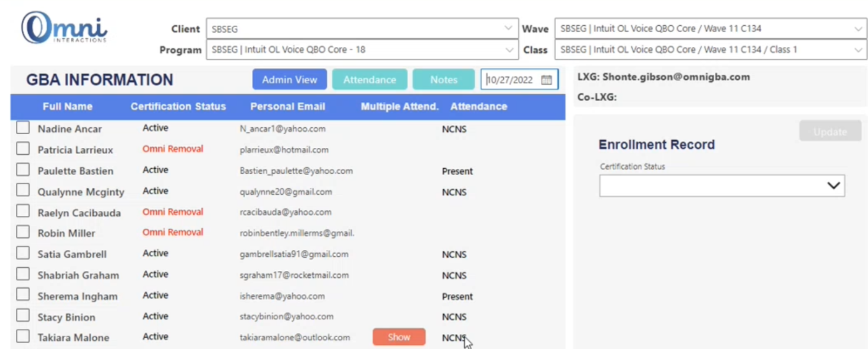The height and width of the screenshot is (349, 868).
Task: Click the Admin View button
Action: point(290,80)
